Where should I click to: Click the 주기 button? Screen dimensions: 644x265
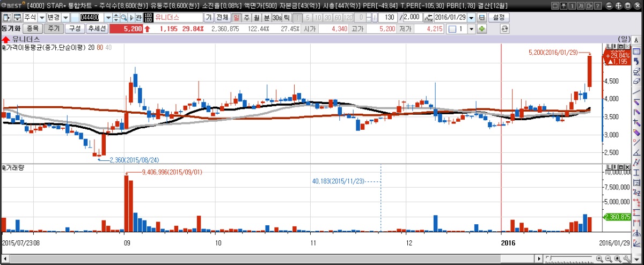(53, 28)
